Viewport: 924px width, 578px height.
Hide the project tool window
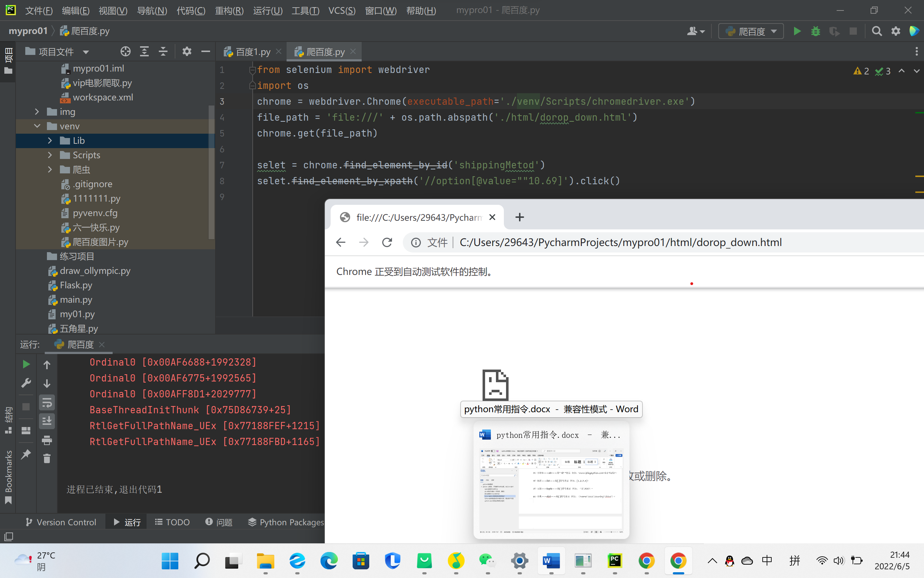pyautogui.click(x=205, y=51)
